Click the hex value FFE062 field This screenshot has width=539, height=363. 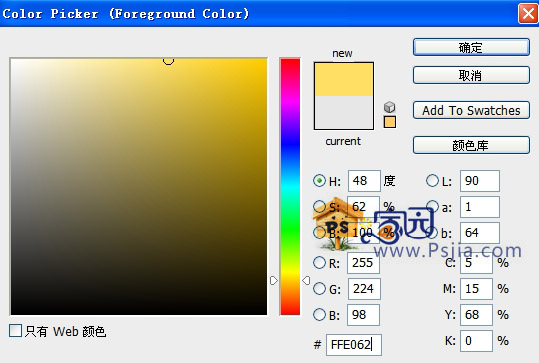(354, 344)
